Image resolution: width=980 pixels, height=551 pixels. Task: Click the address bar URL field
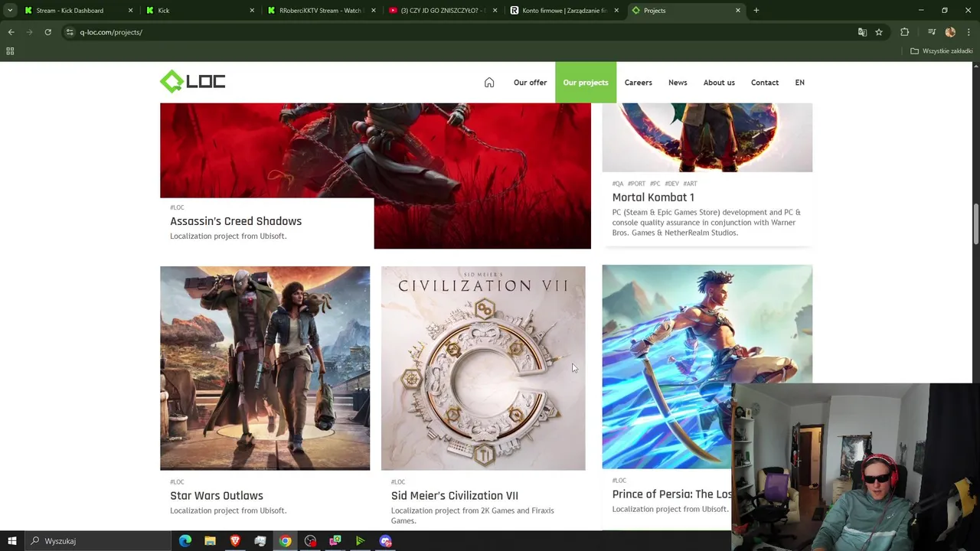tap(459, 32)
